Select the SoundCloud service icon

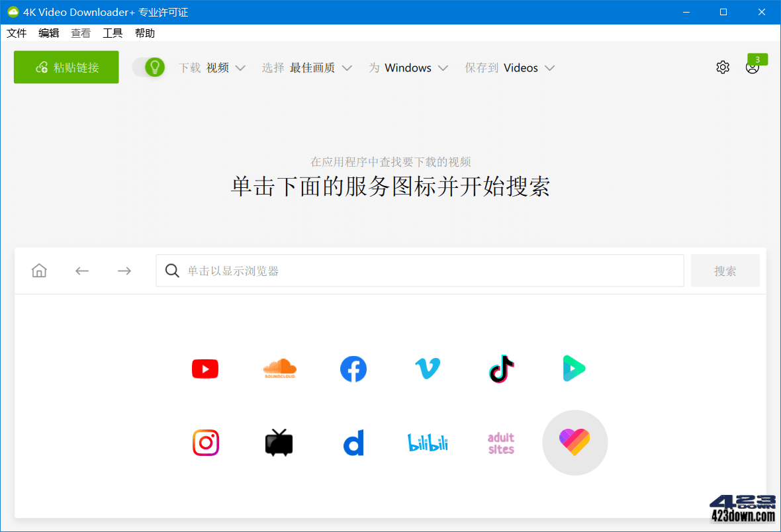click(x=279, y=369)
